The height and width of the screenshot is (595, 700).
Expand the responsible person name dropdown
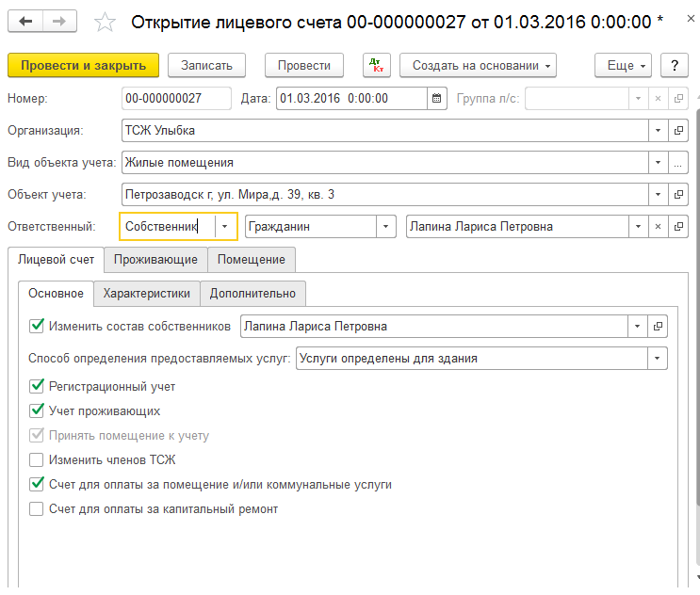(638, 227)
